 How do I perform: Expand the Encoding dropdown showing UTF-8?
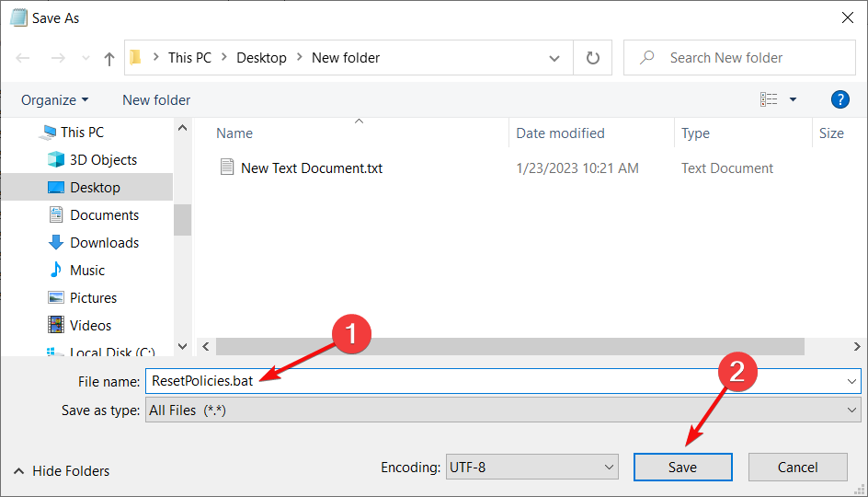[x=531, y=468]
